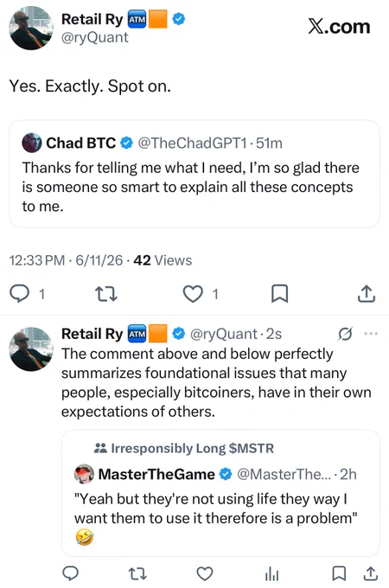Repost the main post via retweet icon
389x588 pixels.
(x=106, y=294)
